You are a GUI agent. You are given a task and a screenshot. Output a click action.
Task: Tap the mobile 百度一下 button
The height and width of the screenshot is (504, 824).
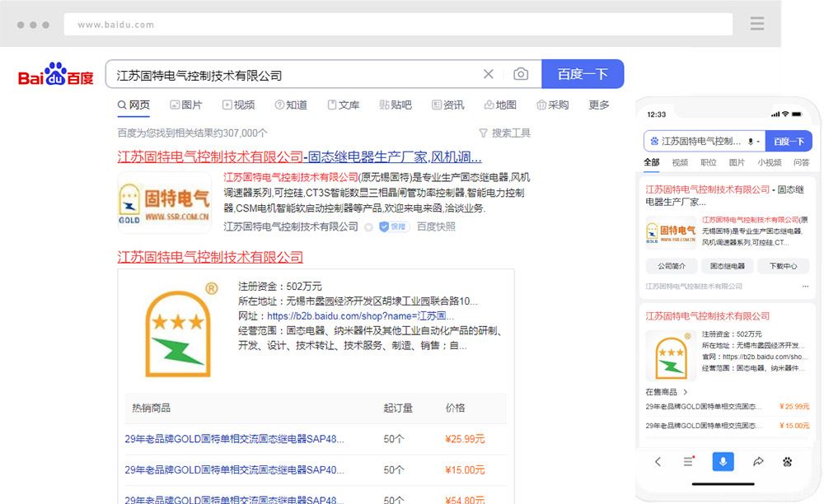pos(789,141)
